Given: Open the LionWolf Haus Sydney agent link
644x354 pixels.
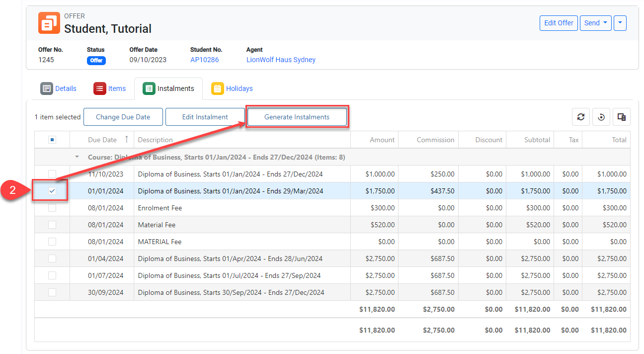Looking at the screenshot, I should click(x=281, y=60).
